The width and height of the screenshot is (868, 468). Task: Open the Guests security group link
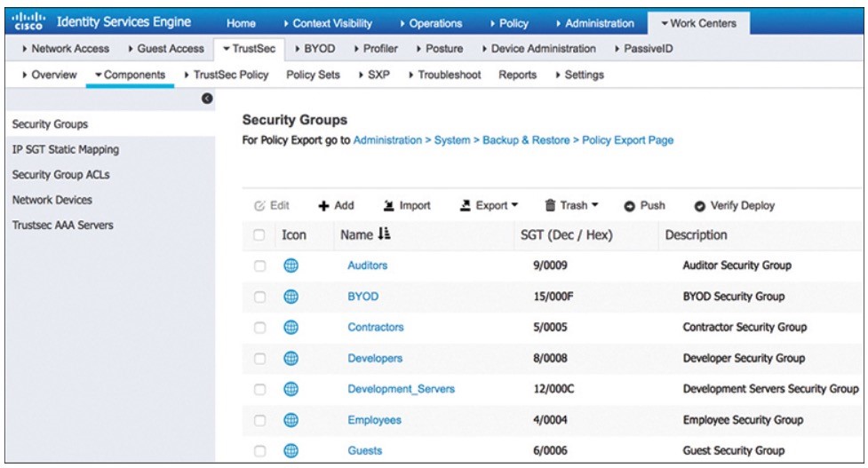click(x=365, y=451)
